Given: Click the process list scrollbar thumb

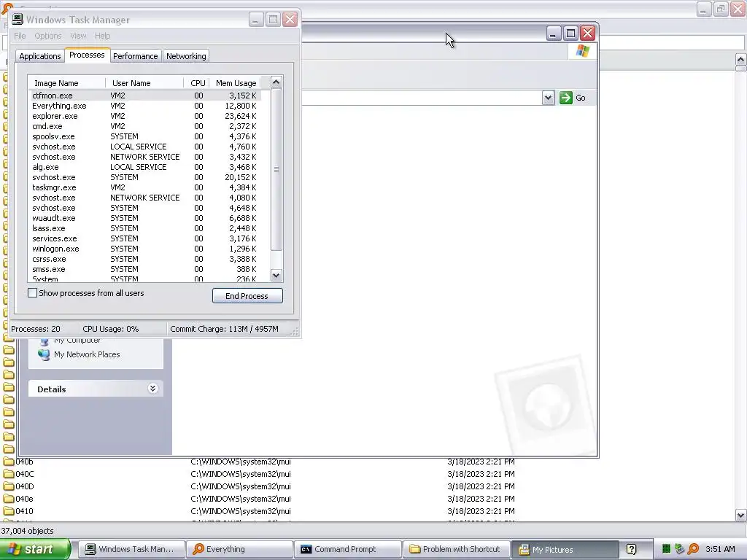Looking at the screenshot, I should [276, 169].
